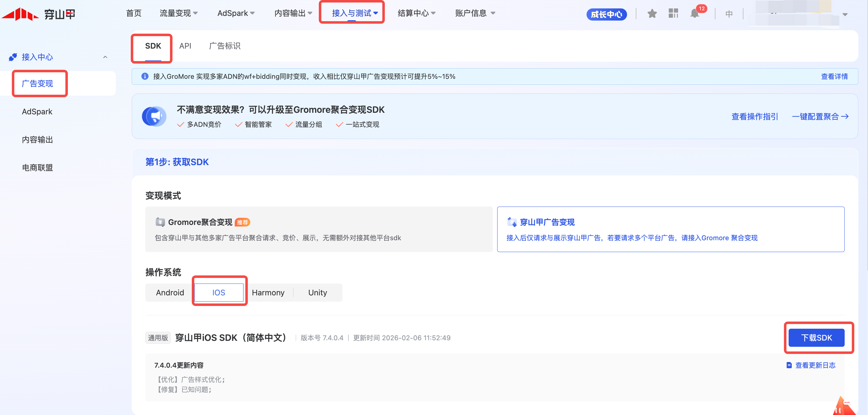Viewport: 868px width, 415px height.
Task: Click the 穿山甲 logo
Action: click(38, 14)
